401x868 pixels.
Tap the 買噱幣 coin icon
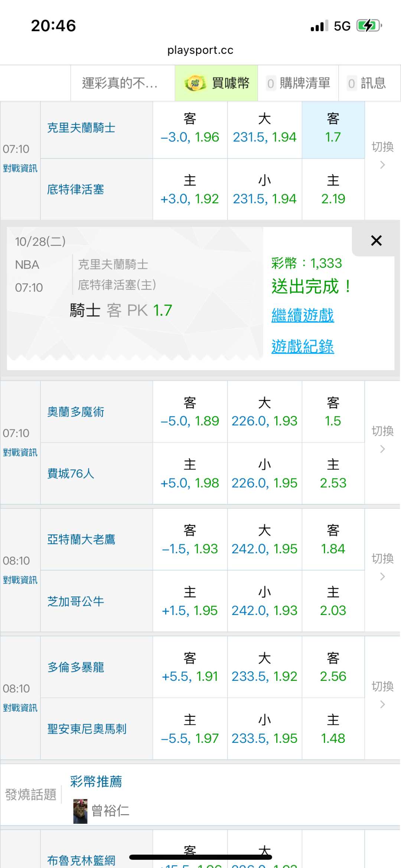pyautogui.click(x=195, y=83)
